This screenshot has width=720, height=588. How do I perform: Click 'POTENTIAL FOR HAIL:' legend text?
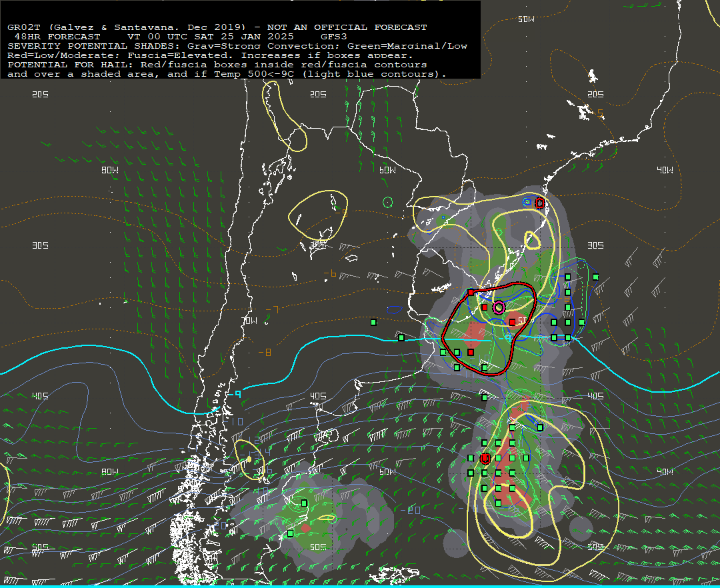pos(70,65)
